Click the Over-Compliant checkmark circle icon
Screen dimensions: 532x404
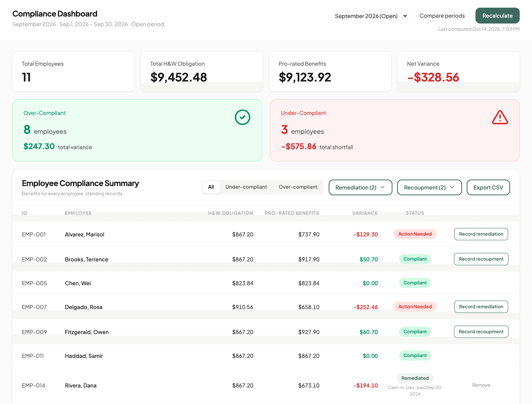coord(242,117)
